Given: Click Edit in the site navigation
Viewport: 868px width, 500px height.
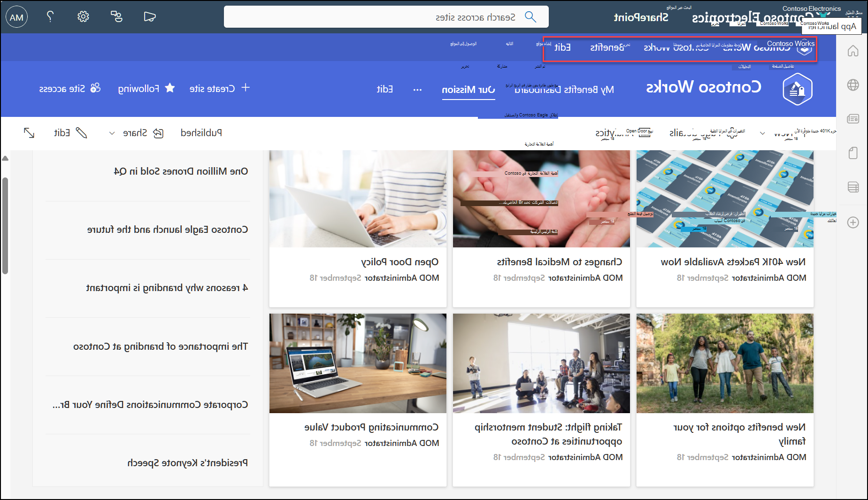Looking at the screenshot, I should pos(385,89).
